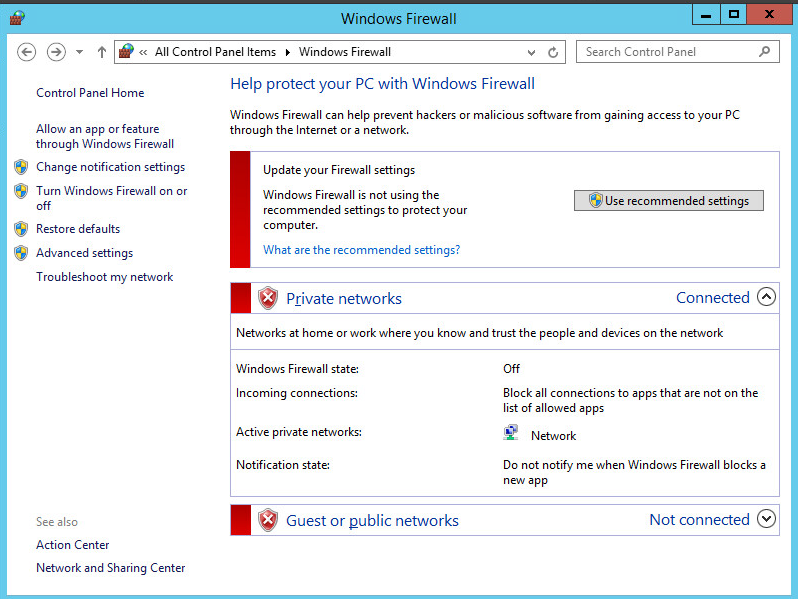
Task: Click the Back navigation arrow
Action: click(26, 52)
